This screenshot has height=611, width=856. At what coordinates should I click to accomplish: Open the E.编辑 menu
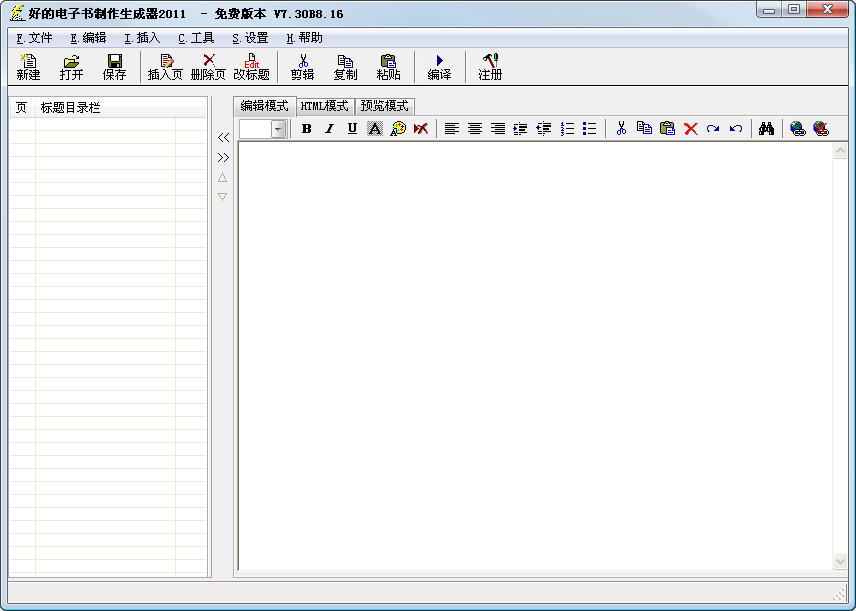[88, 38]
